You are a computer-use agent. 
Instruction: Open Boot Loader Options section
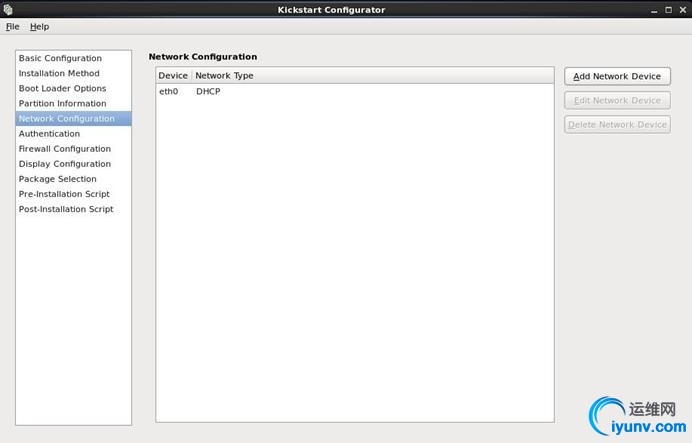73,88
